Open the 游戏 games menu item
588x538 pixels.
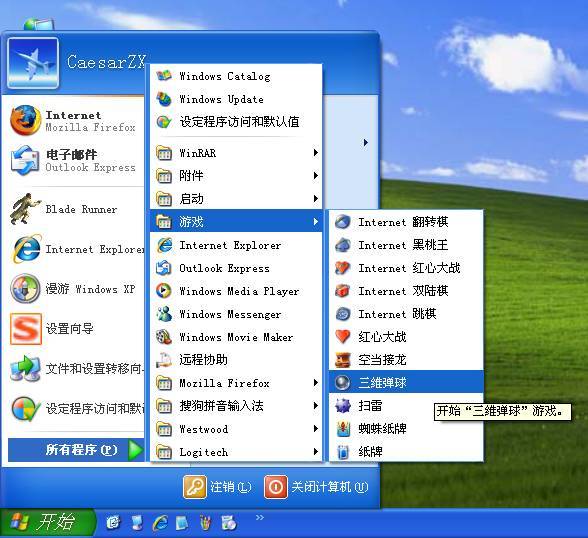(x=236, y=222)
